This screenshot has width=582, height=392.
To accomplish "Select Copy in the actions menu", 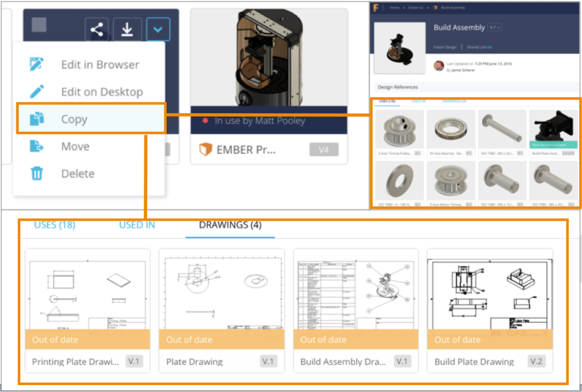I will (x=91, y=119).
